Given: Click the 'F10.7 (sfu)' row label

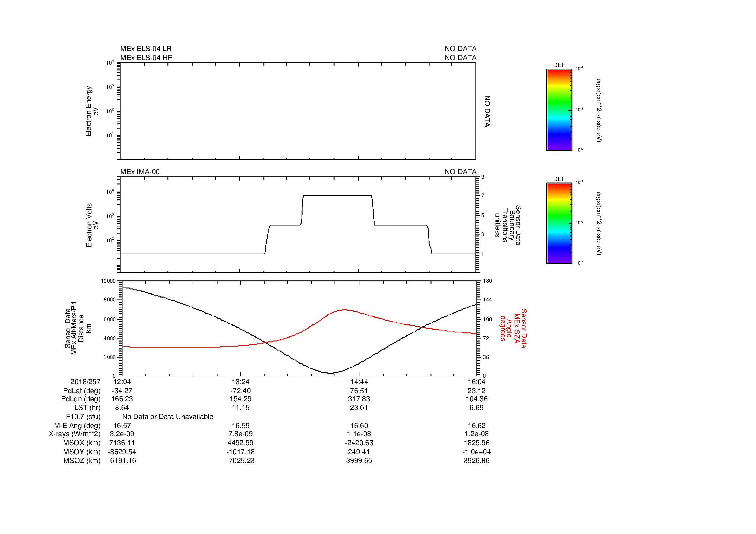Looking at the screenshot, I should click(x=83, y=417).
